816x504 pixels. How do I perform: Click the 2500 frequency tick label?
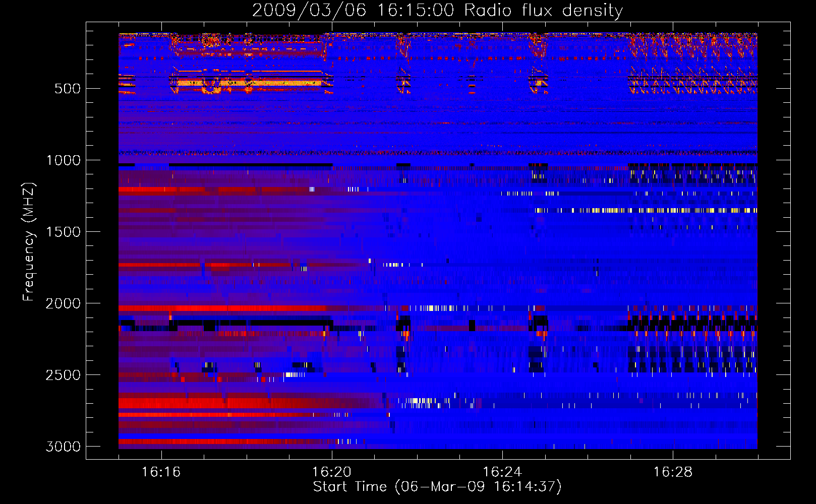click(x=63, y=375)
